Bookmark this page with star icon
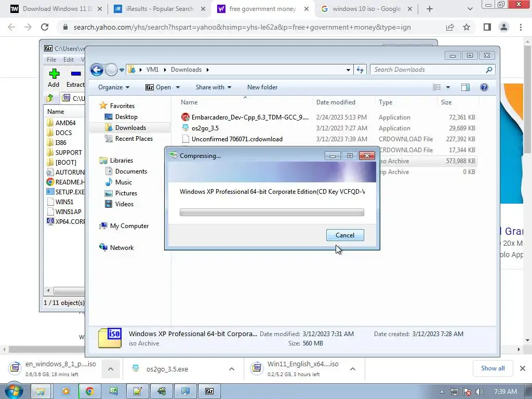532x399 pixels. (467, 27)
